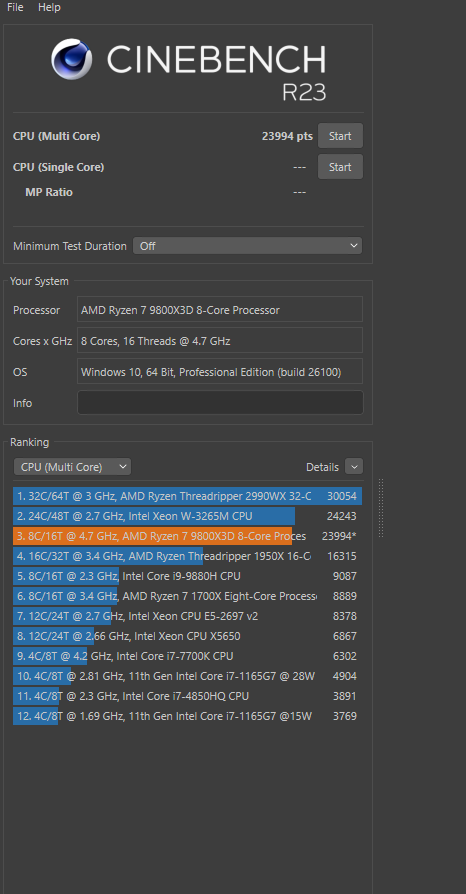The image size is (466, 894).
Task: Click the Cores x GHz field
Action: tap(220, 341)
